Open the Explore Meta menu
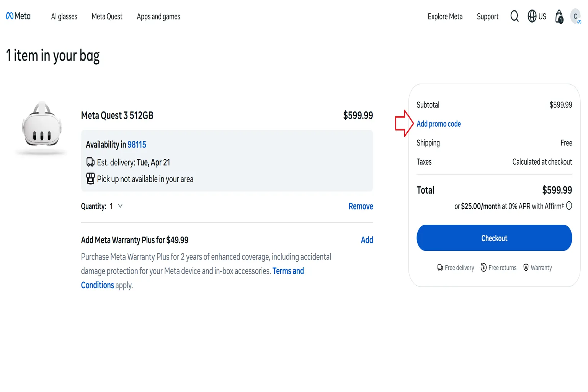The height and width of the screenshot is (392, 588). pos(445,16)
